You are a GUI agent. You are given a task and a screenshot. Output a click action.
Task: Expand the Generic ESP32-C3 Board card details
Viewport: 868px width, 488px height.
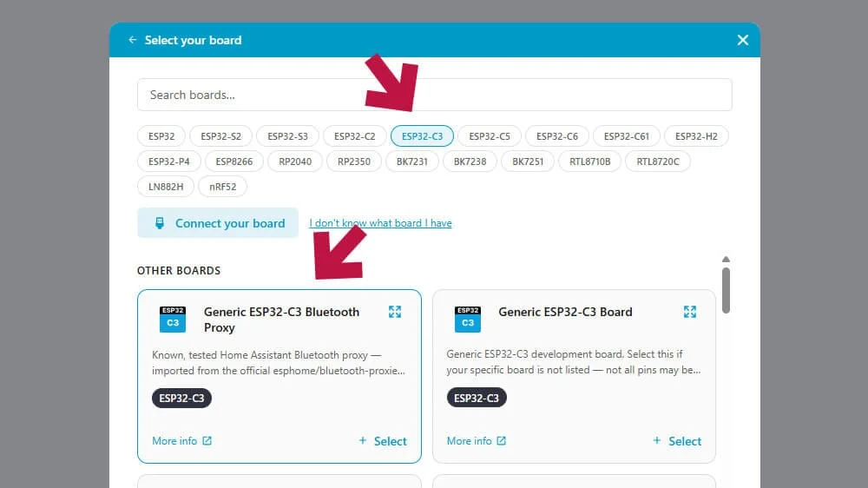(689, 312)
